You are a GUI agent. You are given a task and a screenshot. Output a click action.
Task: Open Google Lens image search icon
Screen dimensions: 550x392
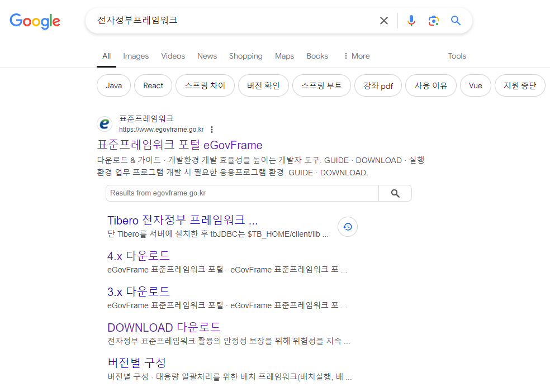[434, 21]
